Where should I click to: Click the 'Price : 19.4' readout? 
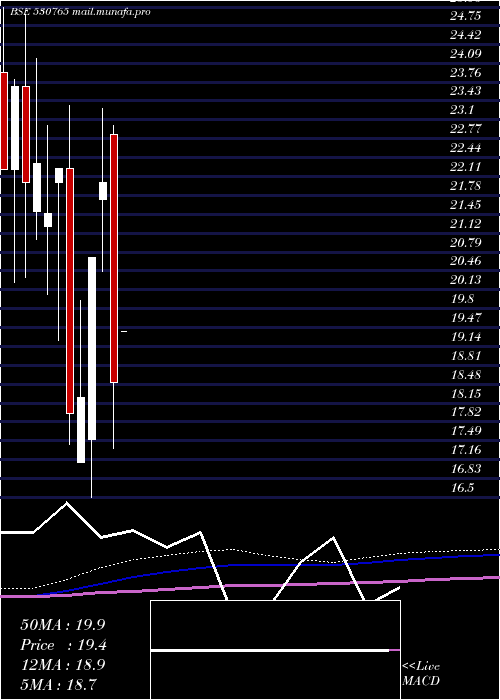click(63, 645)
